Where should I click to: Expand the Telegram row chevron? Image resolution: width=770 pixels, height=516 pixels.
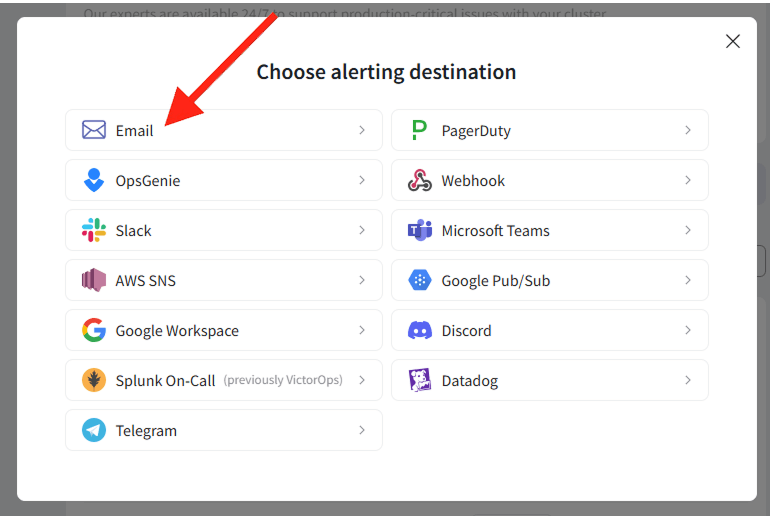(x=362, y=431)
